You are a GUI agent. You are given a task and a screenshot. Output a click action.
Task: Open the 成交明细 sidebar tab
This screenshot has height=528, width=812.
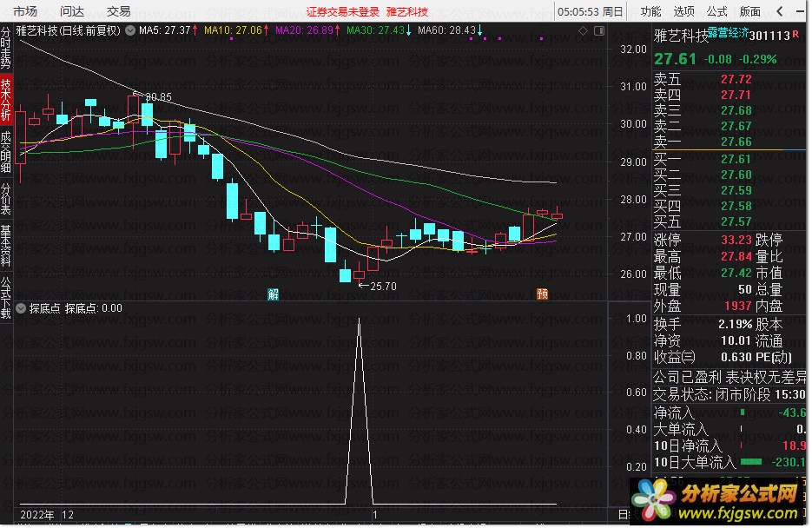(x=6, y=151)
